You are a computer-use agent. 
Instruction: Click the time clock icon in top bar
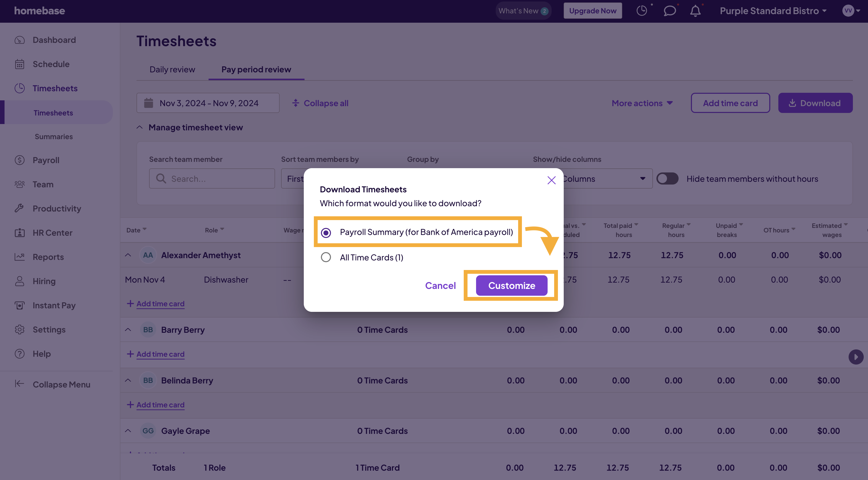pos(642,10)
